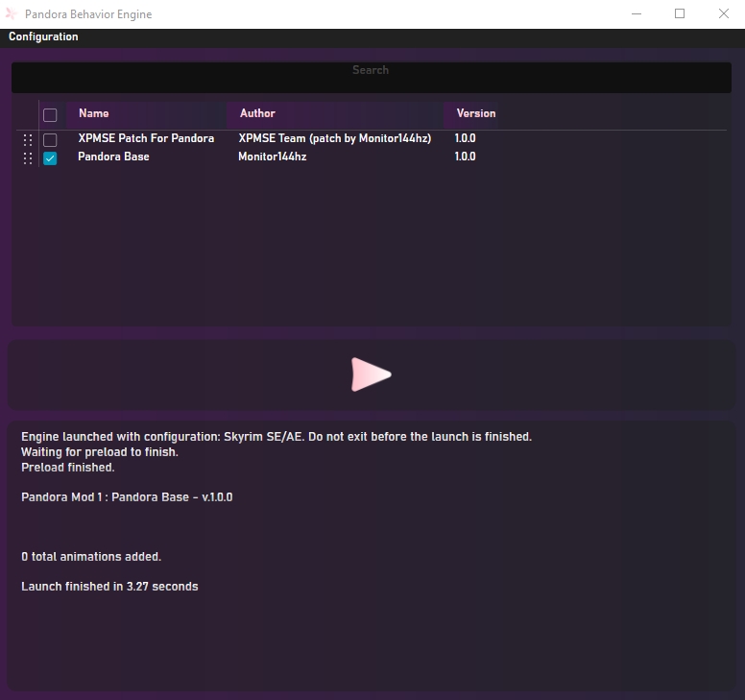The image size is (745, 700).
Task: Grab the drag handle for XPMSE Patch row
Action: tap(28, 140)
